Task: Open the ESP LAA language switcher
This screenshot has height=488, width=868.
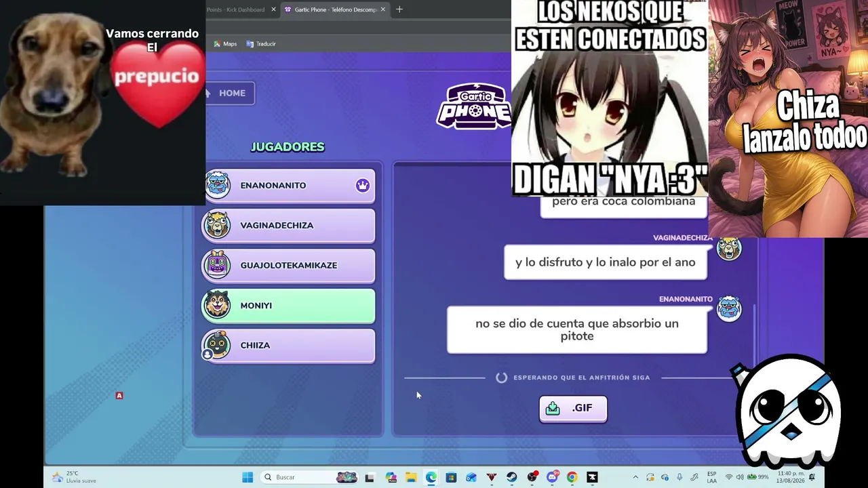Action: point(711,477)
